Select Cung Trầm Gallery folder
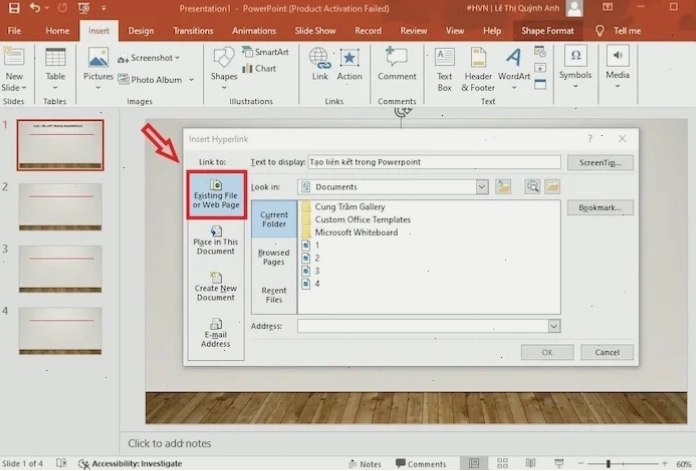This screenshot has height=471, width=696. click(x=343, y=207)
